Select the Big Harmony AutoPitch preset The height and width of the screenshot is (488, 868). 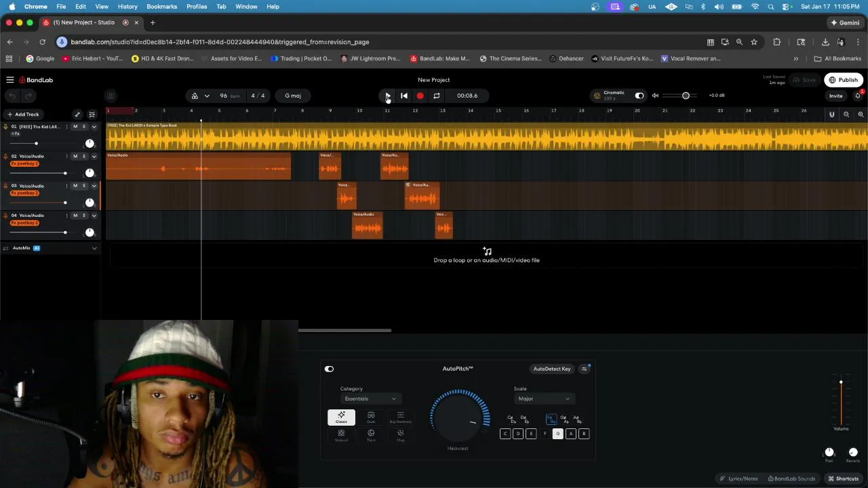[400, 417]
